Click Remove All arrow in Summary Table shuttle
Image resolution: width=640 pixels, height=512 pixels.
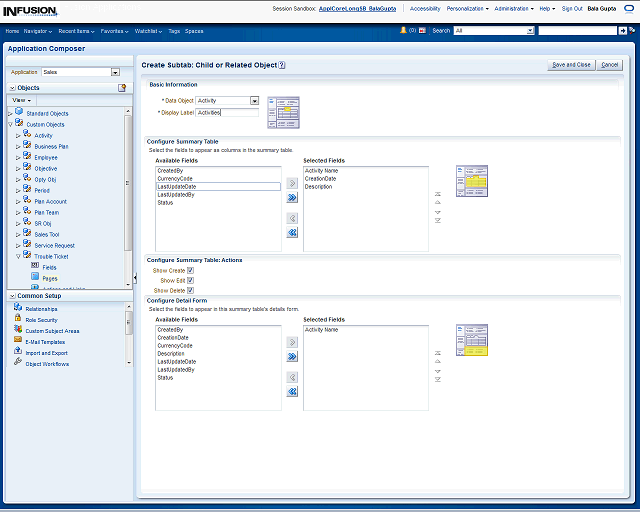click(292, 233)
